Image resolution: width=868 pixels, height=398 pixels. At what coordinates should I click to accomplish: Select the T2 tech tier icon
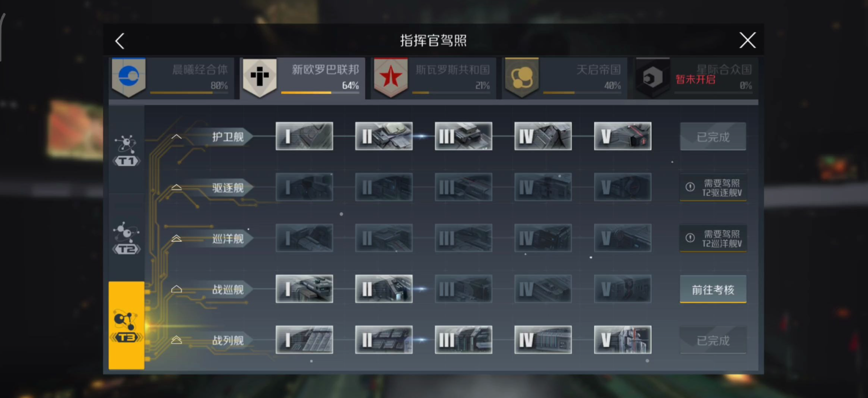click(127, 238)
